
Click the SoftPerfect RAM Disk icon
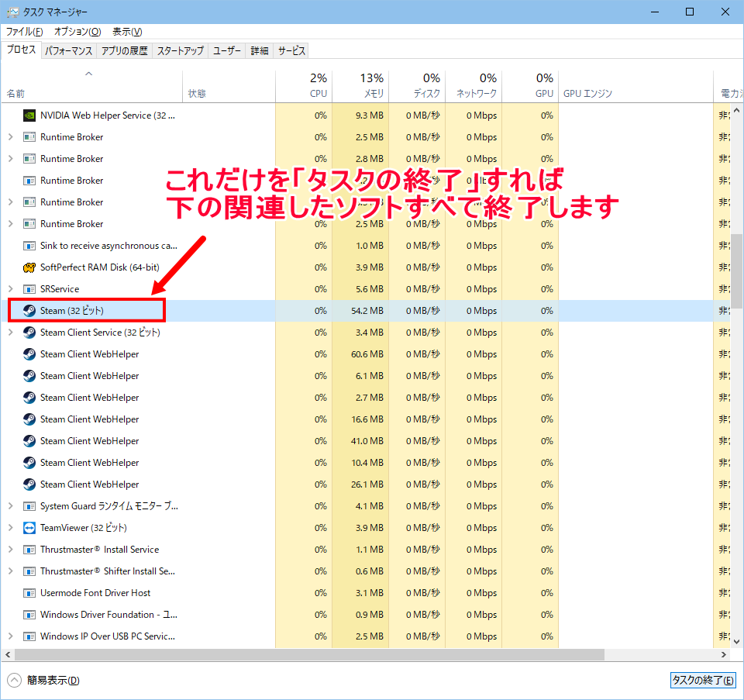coord(29,267)
